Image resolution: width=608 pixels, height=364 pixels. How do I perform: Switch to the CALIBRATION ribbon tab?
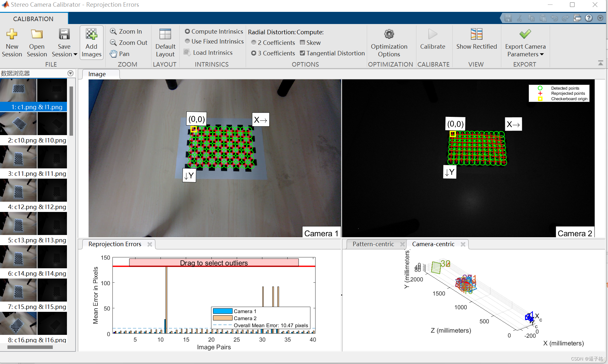[x=33, y=19]
